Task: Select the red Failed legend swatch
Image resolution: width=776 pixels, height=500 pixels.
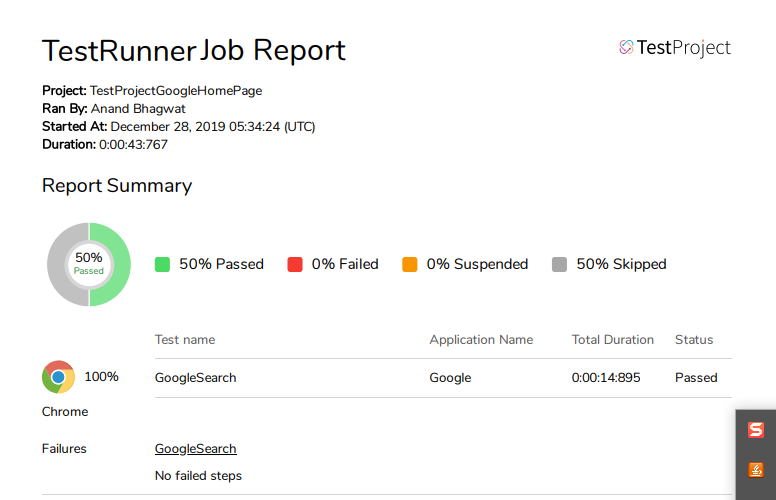Action: pos(295,264)
